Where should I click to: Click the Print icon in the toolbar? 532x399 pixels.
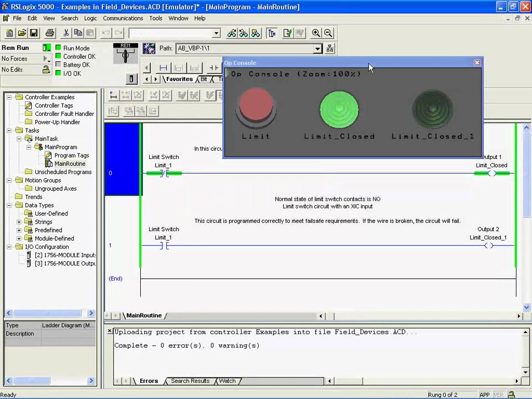(50, 33)
